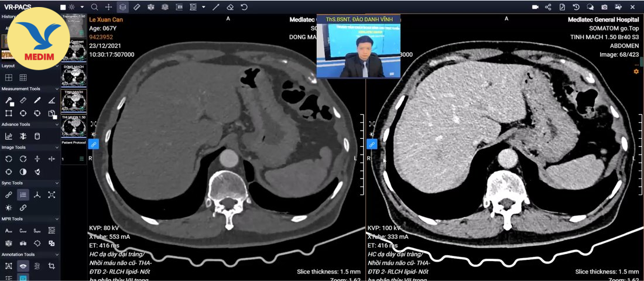This screenshot has height=281, width=644.
Task: Activate the stack scroll layers tool
Action: click(x=123, y=7)
